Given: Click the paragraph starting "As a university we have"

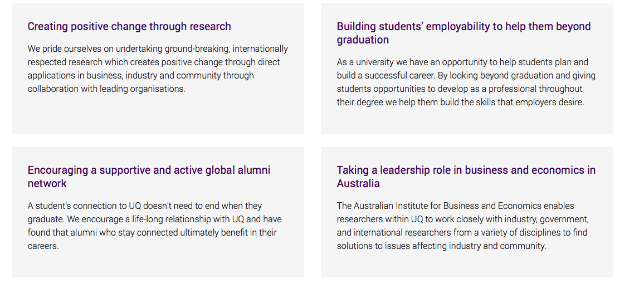Looking at the screenshot, I should [466, 82].
